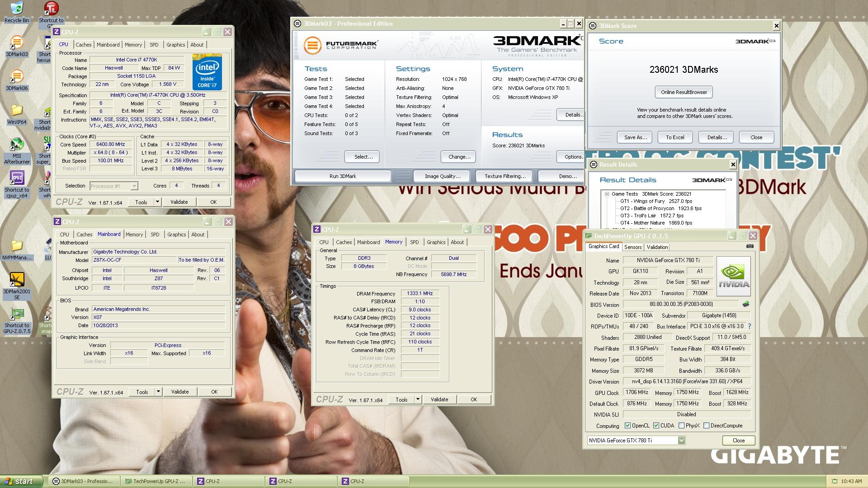Click the Windows Start button

(x=21, y=481)
